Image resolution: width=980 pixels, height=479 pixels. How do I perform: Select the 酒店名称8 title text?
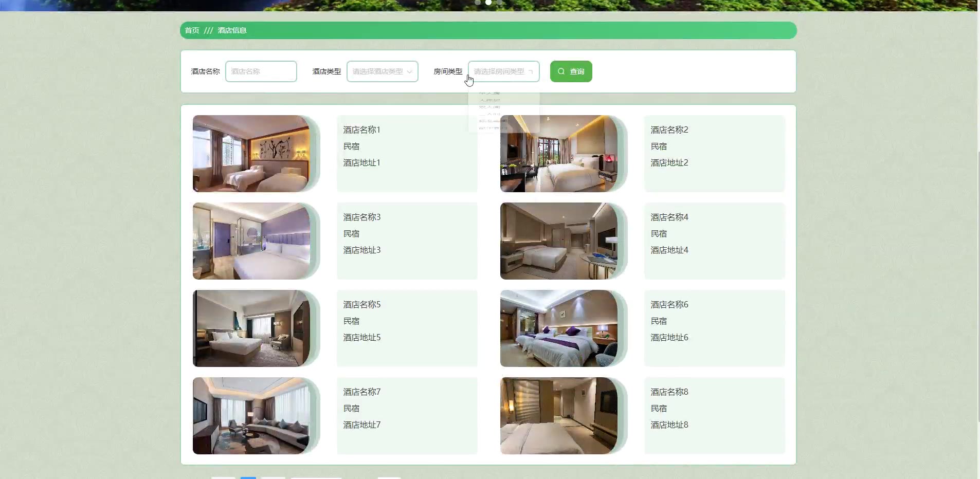point(669,392)
